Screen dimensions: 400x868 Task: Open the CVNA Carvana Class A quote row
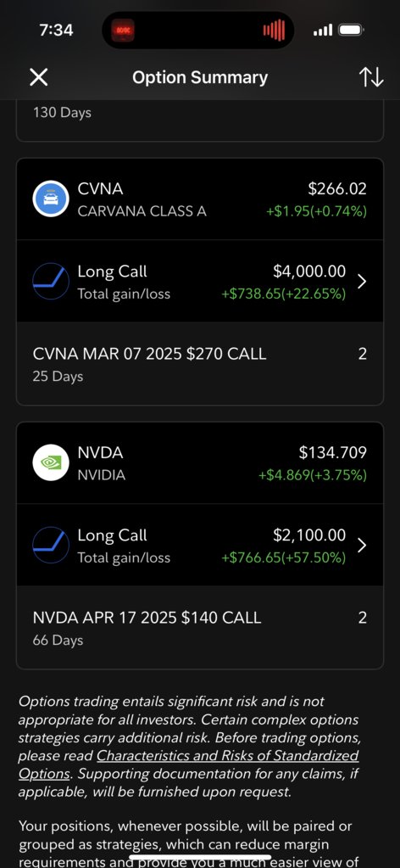point(200,199)
